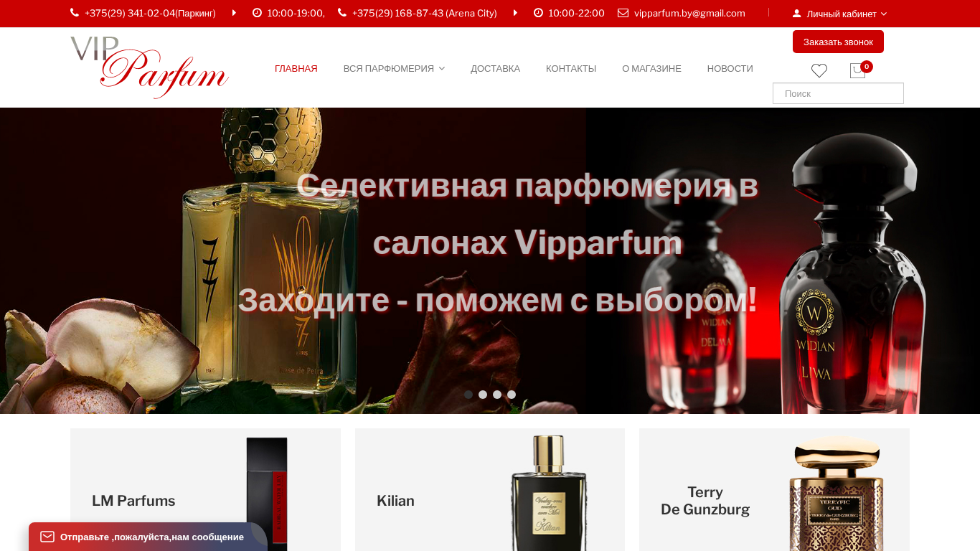Image resolution: width=980 pixels, height=551 pixels.
Task: Click the VIP Parfum logo
Action: [x=149, y=67]
